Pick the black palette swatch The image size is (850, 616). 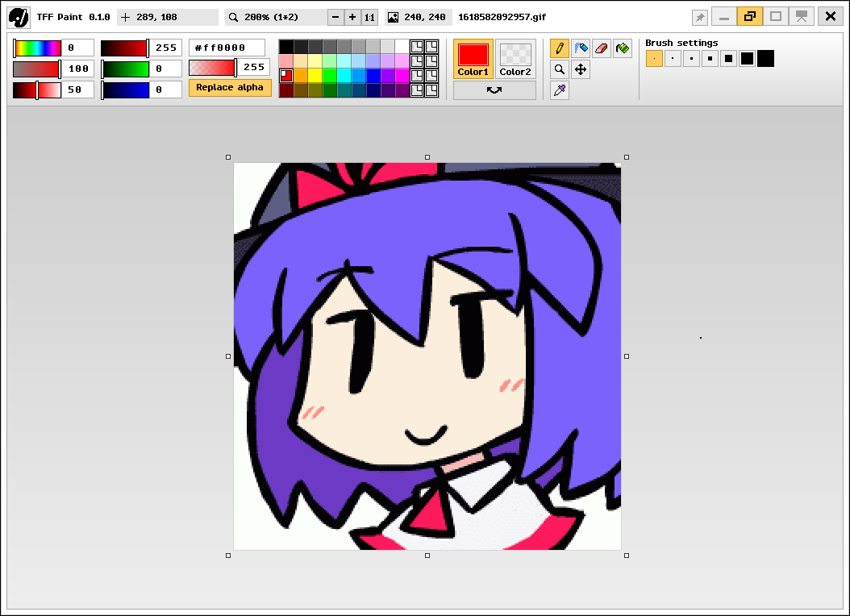(286, 47)
